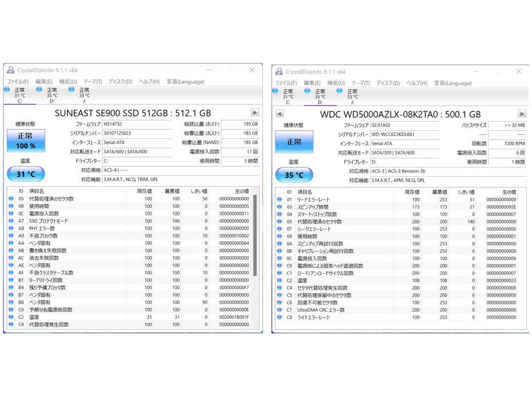Click 正常 100 % health status button
The height and width of the screenshot is (399, 532).
(26, 140)
